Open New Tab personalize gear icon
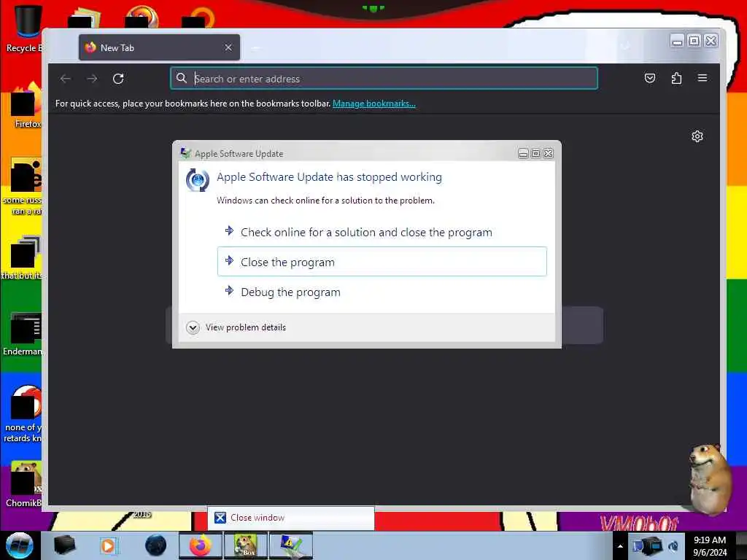747x560 pixels. point(697,136)
